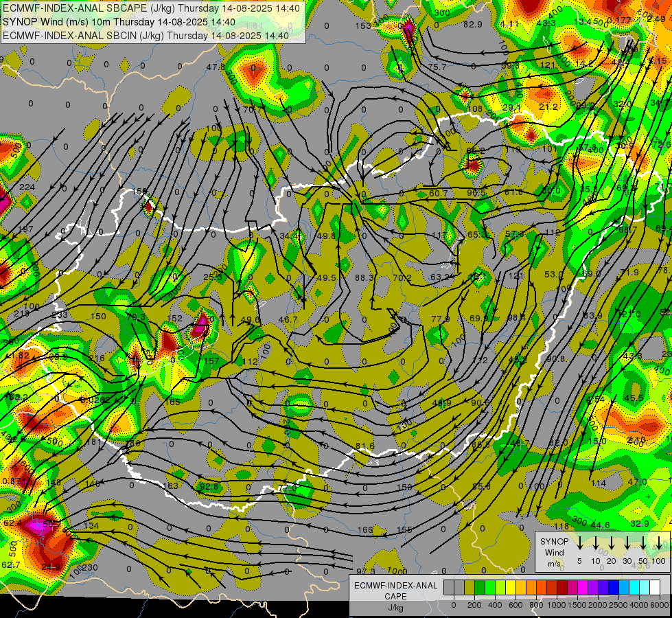Pick the yellow CAPE legend swatch
Viewport: 672px width, 618px height.
point(511,587)
